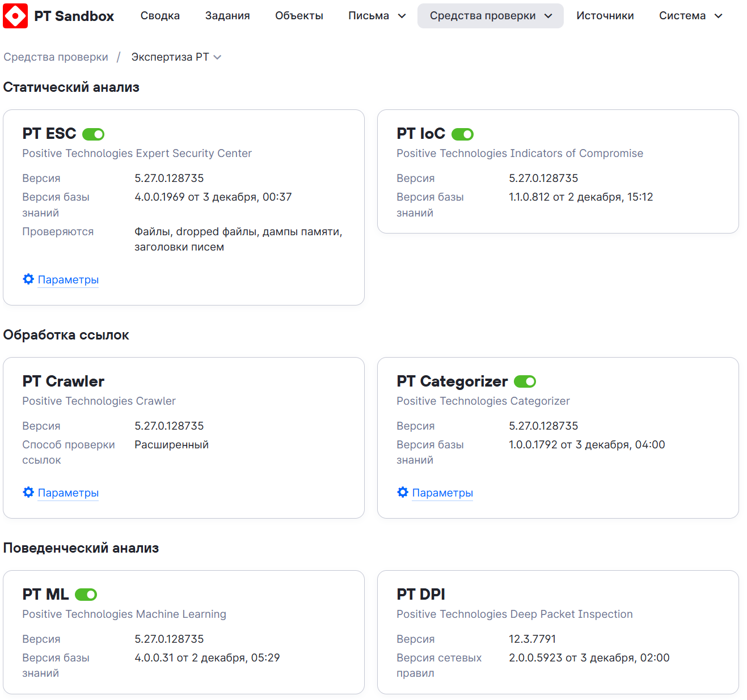Open the Источники menu item

point(605,16)
